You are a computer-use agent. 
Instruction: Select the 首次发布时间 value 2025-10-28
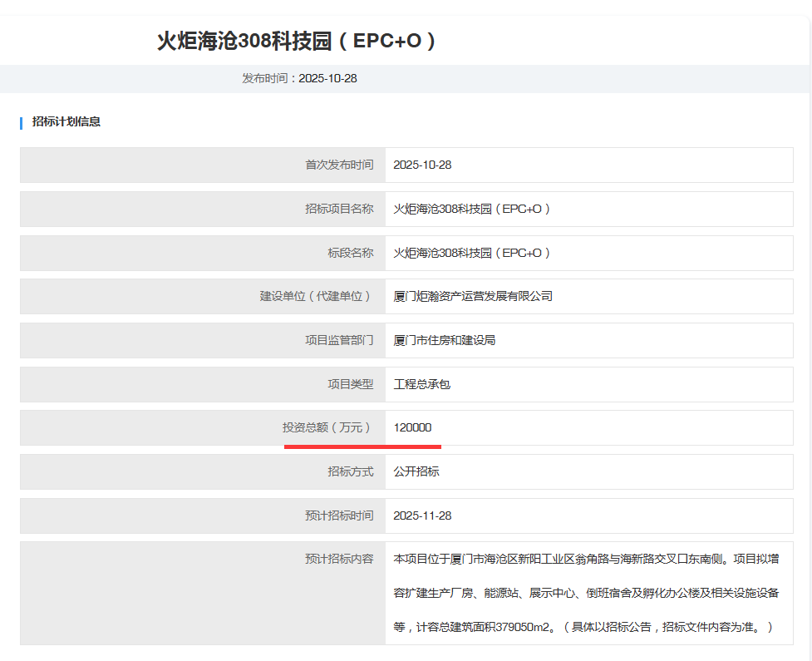click(x=422, y=165)
